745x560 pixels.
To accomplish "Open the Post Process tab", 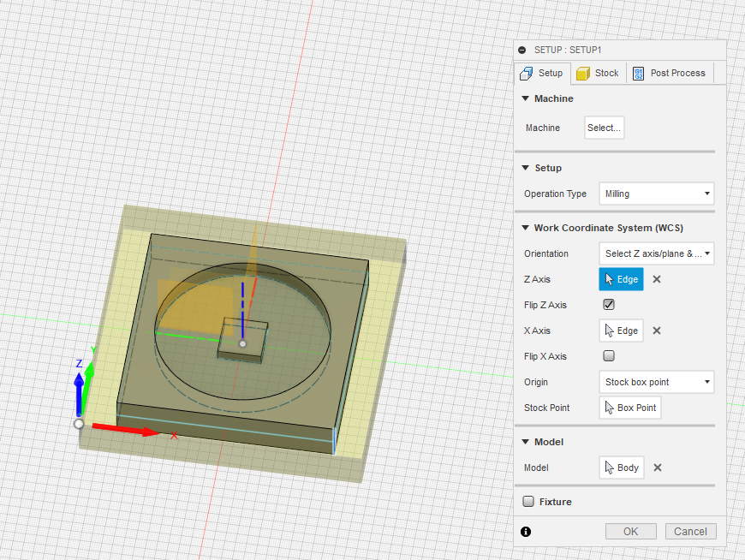I will 670,73.
